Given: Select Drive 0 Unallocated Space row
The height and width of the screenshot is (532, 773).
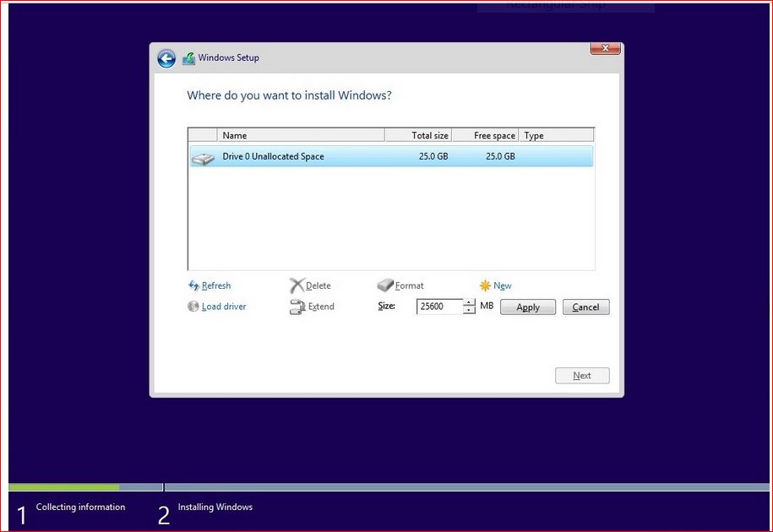Looking at the screenshot, I should (x=391, y=156).
